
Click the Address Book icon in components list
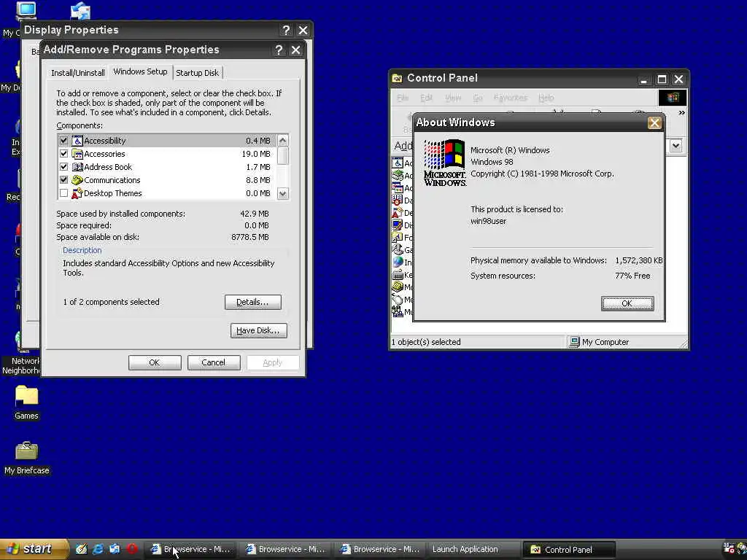[x=77, y=167]
